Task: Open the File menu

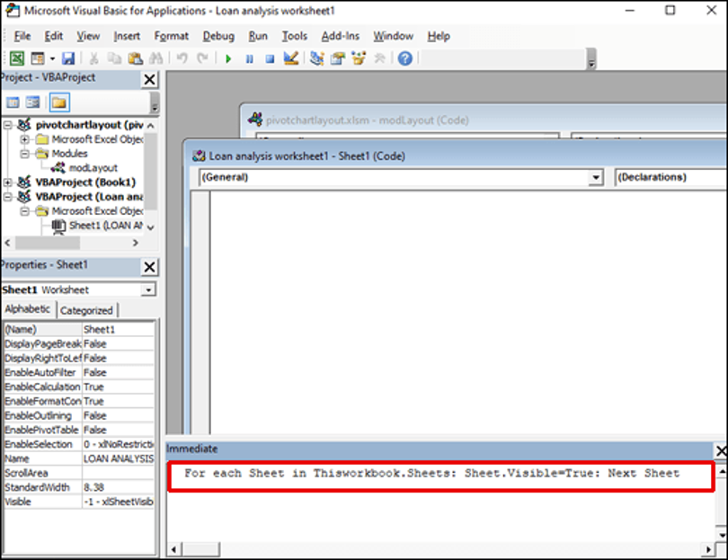Action: pos(22,36)
